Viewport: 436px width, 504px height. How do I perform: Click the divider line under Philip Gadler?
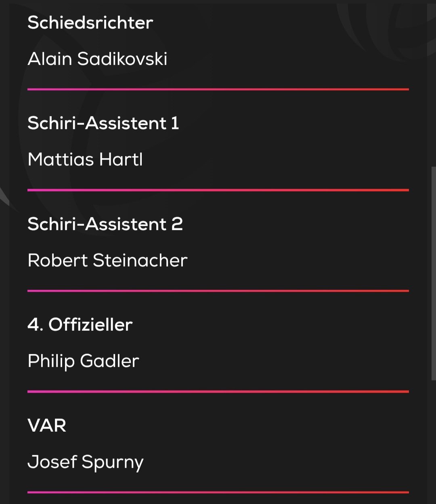[218, 391]
